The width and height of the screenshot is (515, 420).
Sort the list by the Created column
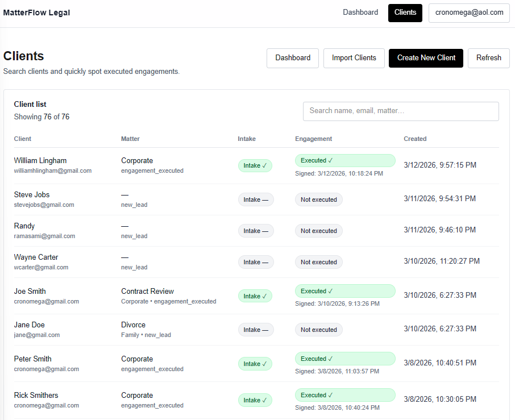coord(415,139)
